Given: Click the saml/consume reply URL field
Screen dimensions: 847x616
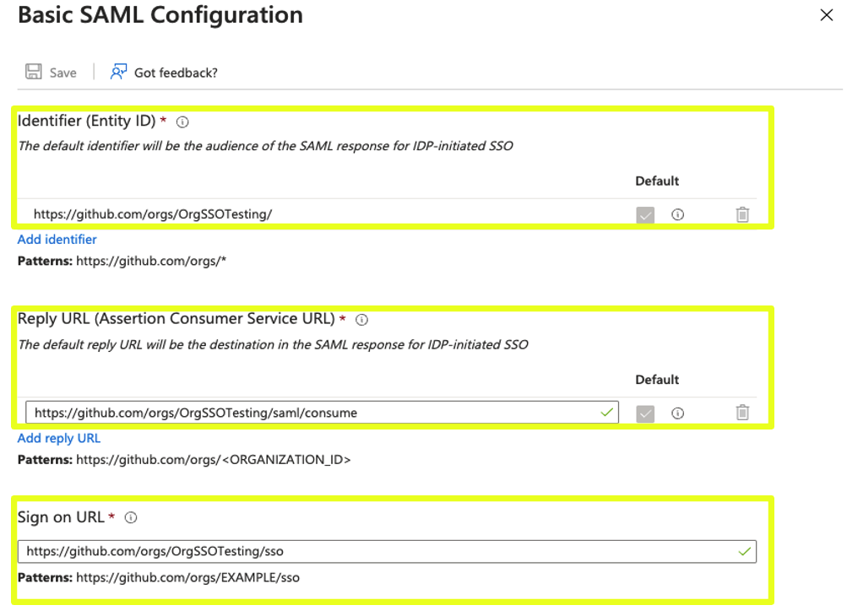Looking at the screenshot, I should 322,413.
